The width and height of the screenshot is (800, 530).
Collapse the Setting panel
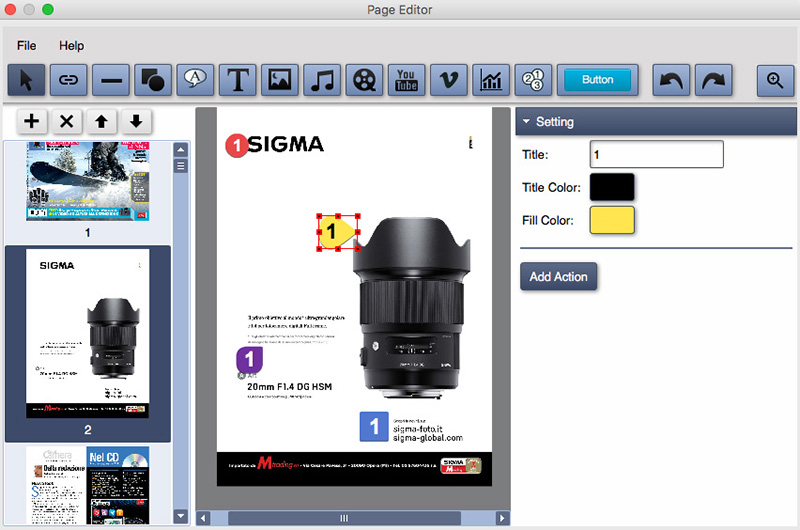527,121
